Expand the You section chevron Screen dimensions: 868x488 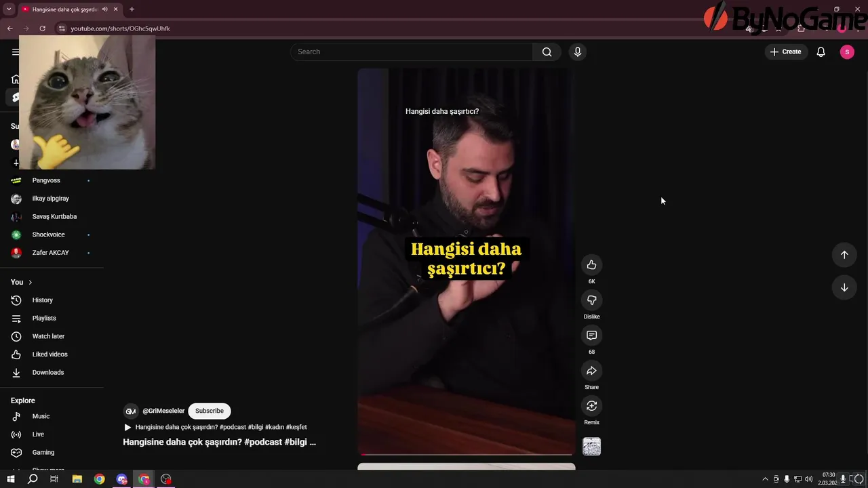(x=30, y=282)
